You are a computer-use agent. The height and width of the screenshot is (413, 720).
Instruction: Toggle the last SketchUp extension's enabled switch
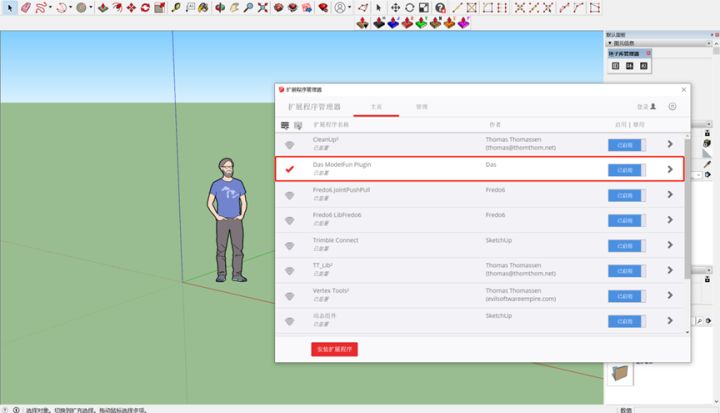(x=627, y=322)
